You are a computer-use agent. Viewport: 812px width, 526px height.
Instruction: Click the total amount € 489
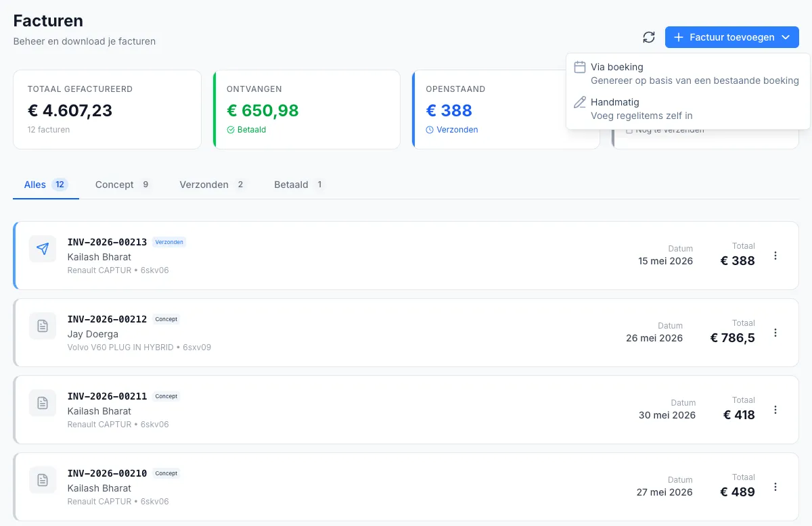pos(738,492)
